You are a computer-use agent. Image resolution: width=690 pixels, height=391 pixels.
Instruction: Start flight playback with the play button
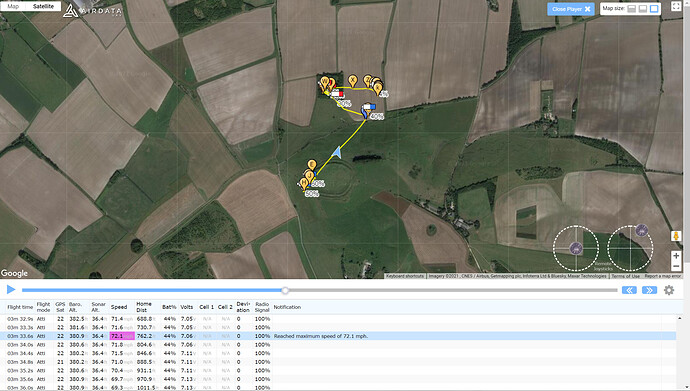point(11,289)
